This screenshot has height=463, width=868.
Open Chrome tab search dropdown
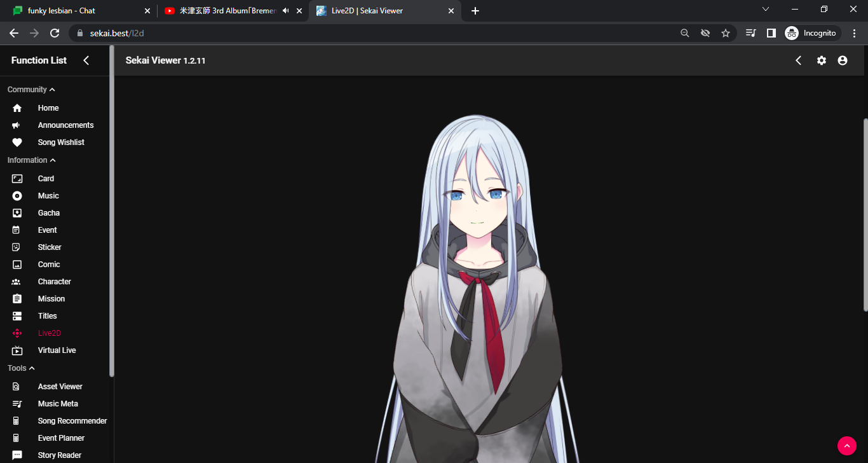click(766, 10)
